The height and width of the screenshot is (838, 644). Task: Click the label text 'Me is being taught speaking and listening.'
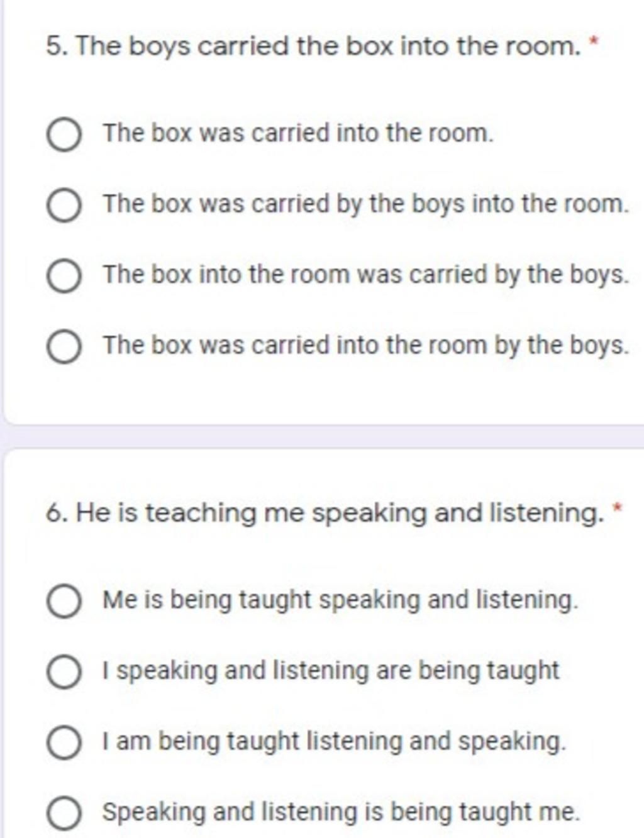340,600
